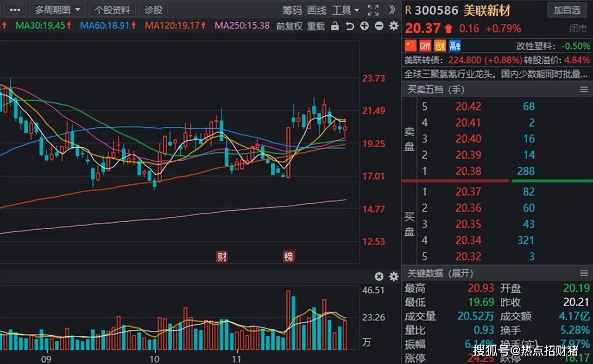The width and height of the screenshot is (593, 364).
Task: Click the China flag market icon
Action: point(411,45)
